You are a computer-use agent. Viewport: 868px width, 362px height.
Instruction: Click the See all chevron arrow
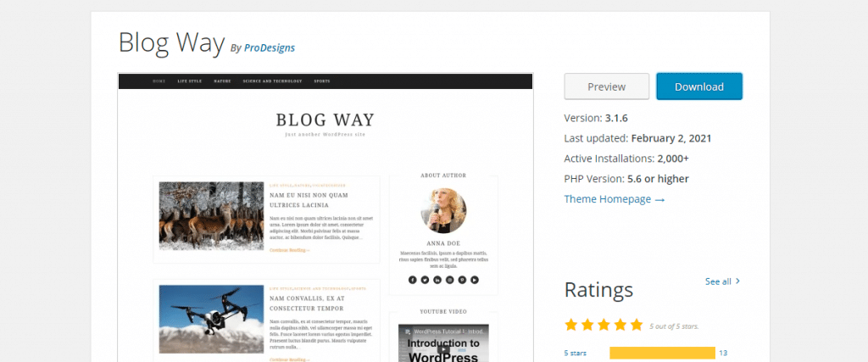click(x=738, y=281)
